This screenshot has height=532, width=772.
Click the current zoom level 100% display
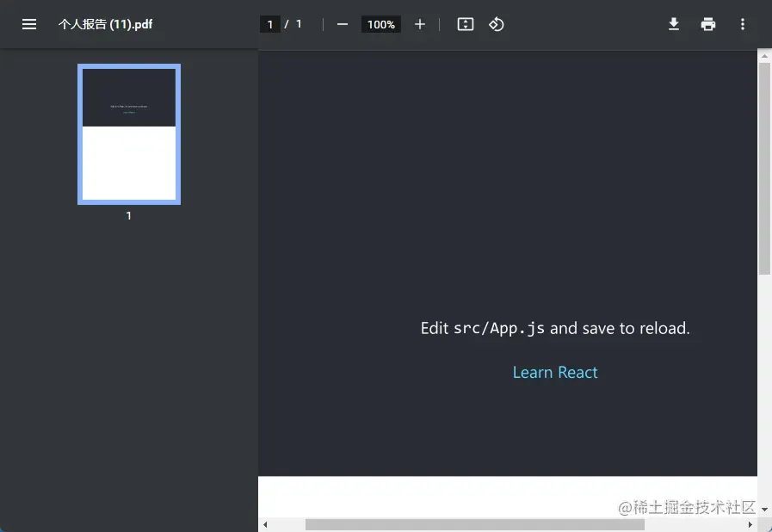coord(380,24)
